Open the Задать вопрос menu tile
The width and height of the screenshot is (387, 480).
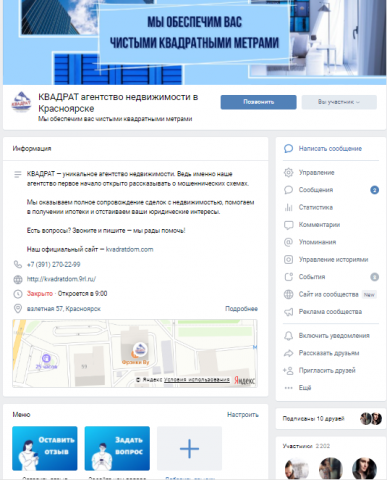point(117,448)
